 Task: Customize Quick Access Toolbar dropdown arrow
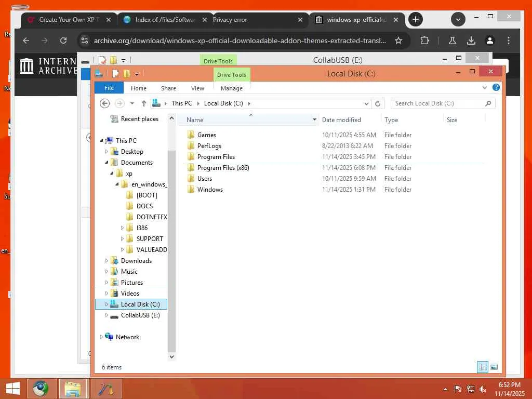137,74
